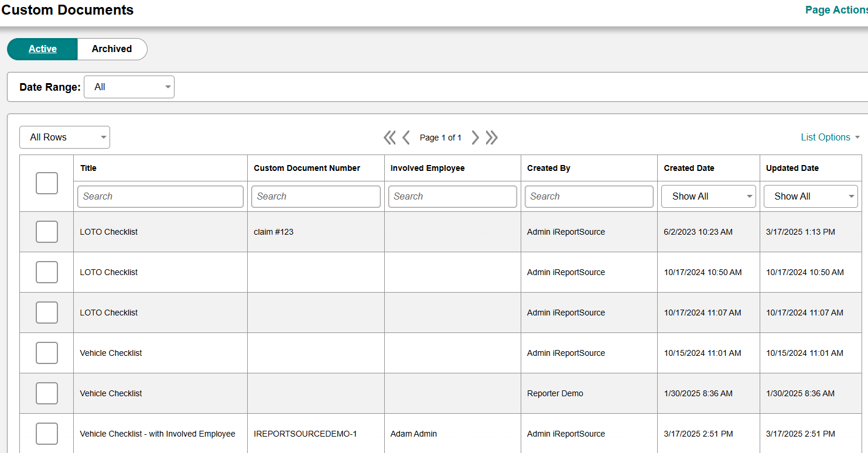Open the All Rows dropdown

tap(64, 138)
